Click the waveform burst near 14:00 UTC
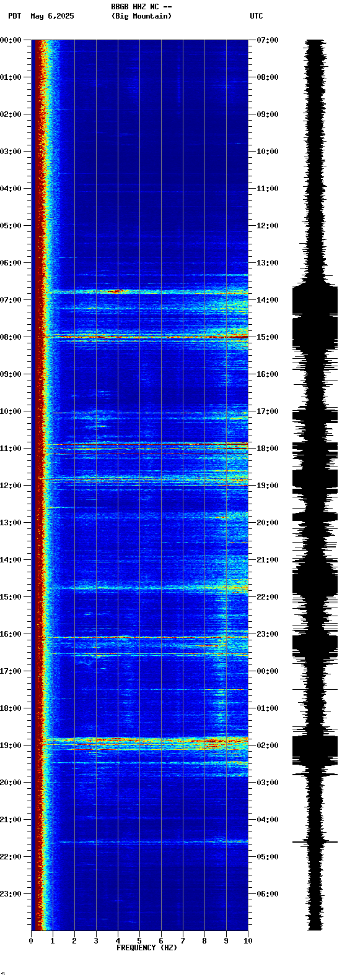Screen dimensions: 342x980 pyautogui.click(x=315, y=299)
